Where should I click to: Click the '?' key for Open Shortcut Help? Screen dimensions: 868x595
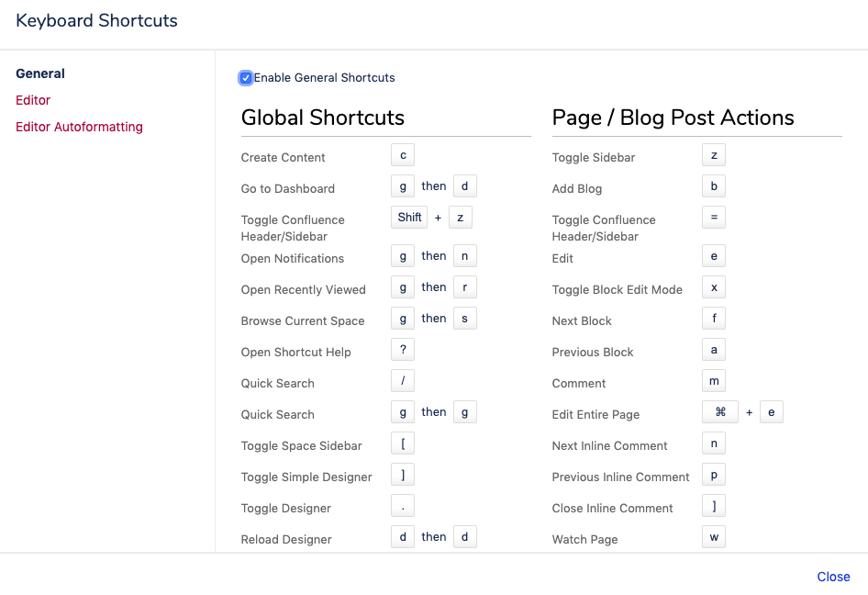tap(403, 350)
